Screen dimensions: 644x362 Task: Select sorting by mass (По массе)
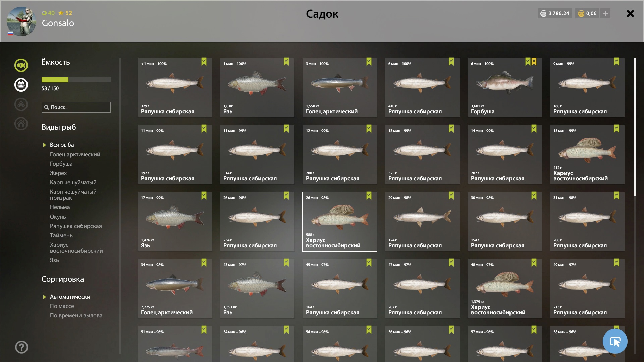[x=62, y=306]
